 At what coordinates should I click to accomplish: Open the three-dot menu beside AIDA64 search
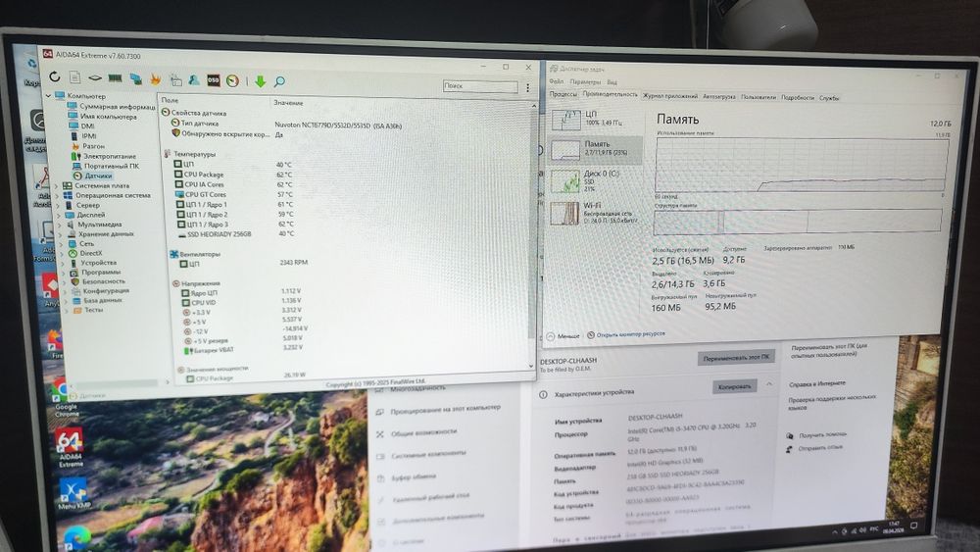pyautogui.click(x=527, y=87)
